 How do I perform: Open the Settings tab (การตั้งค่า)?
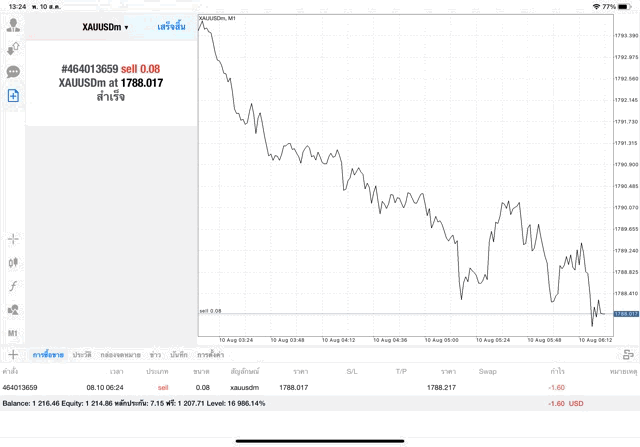point(210,355)
